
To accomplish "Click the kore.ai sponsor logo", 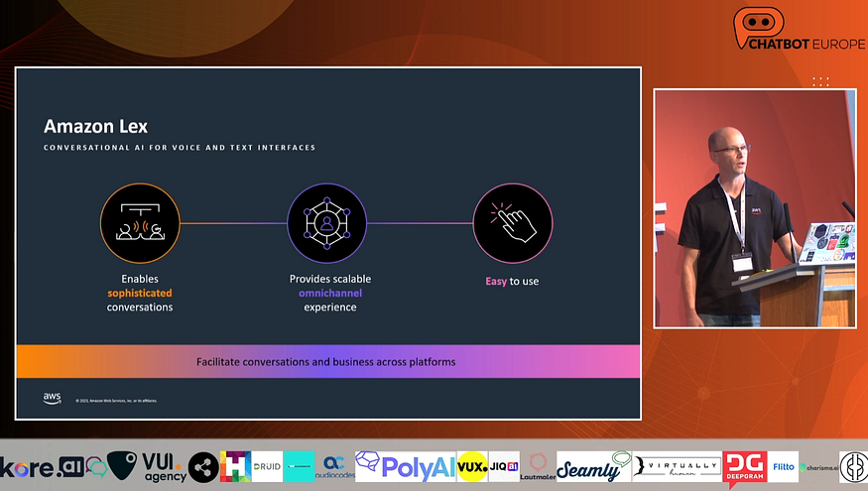I will (x=42, y=468).
